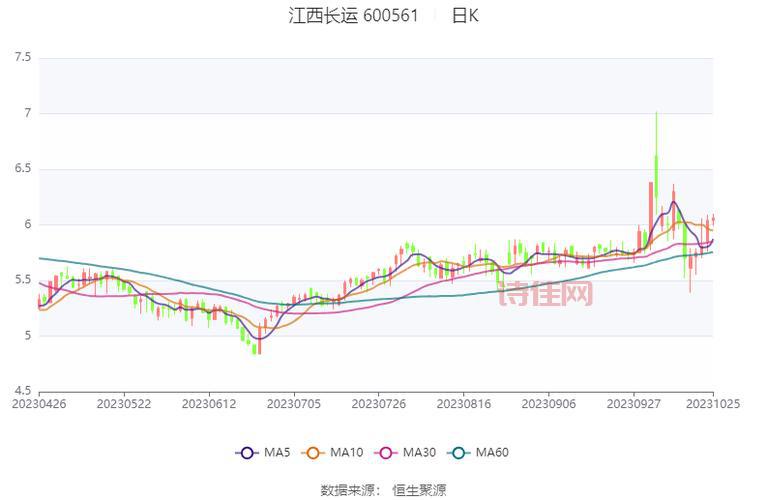Click the 20230816 date axis label
This screenshot has width=767, height=500.
(464, 404)
